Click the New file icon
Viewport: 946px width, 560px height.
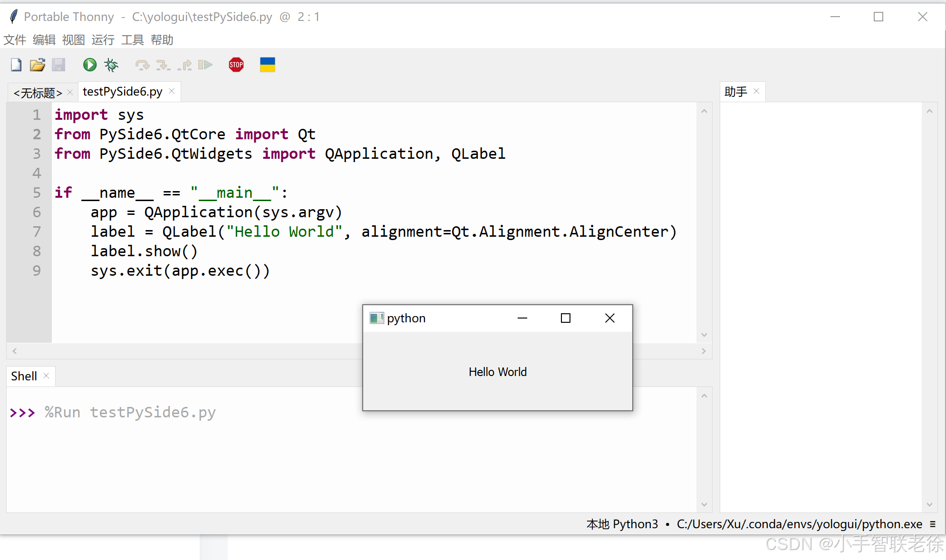pyautogui.click(x=16, y=65)
